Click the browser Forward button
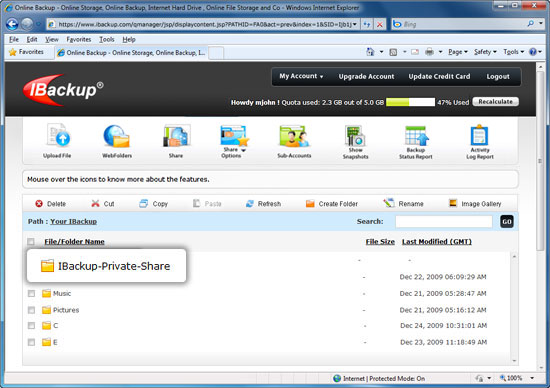Viewport: 550px width, 388px height. pos(27,24)
